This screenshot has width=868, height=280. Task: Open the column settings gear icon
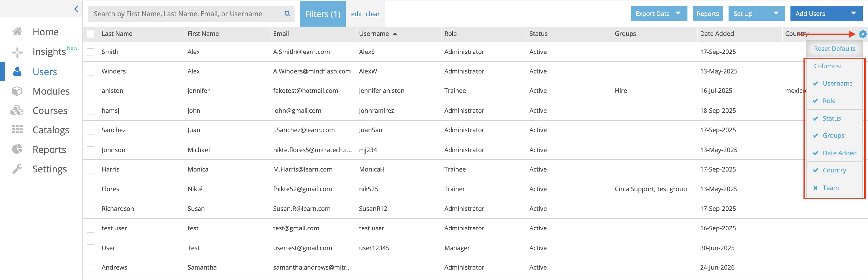(862, 34)
